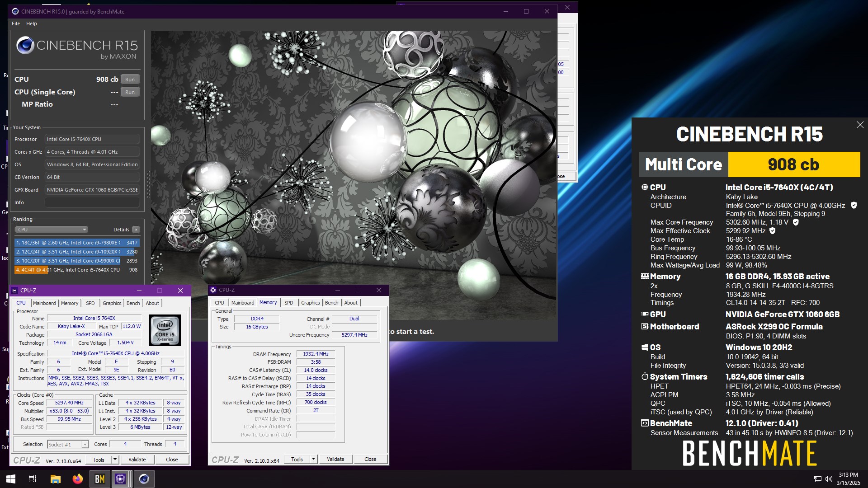The image size is (868, 488).
Task: Switch to BenchMate taskbar icon
Action: [x=100, y=479]
